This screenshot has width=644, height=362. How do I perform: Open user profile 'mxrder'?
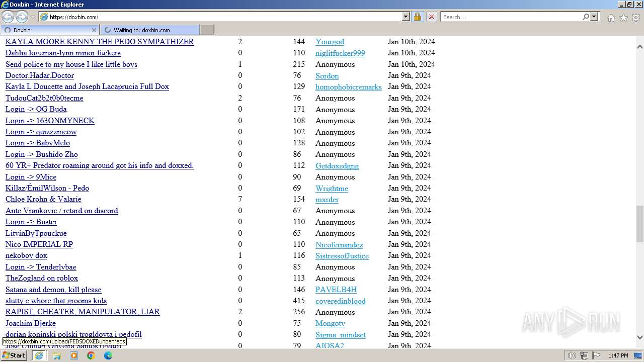tap(327, 200)
